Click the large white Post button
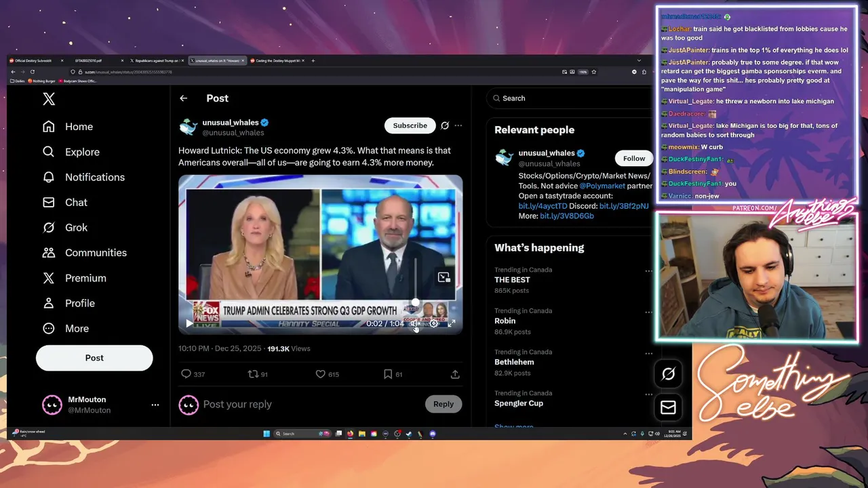Image resolution: width=868 pixels, height=488 pixels. pos(94,358)
